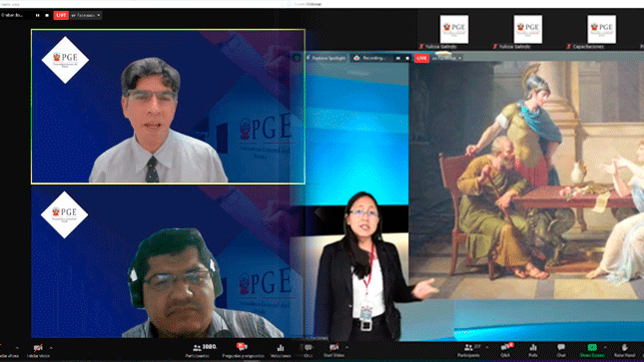Image resolution: width=644 pixels, height=362 pixels.
Task: Open Chat in left Zoom toolbar
Action: [309, 350]
